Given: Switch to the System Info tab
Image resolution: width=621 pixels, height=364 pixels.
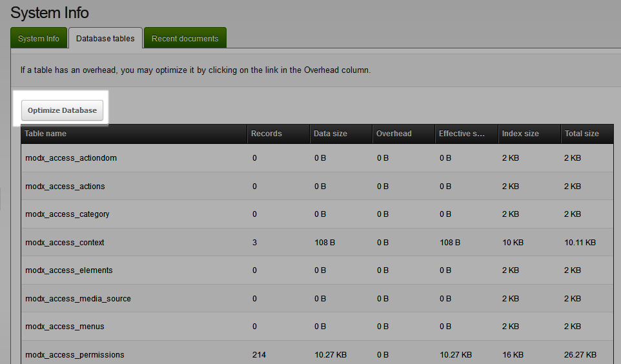Looking at the screenshot, I should click(x=39, y=39).
